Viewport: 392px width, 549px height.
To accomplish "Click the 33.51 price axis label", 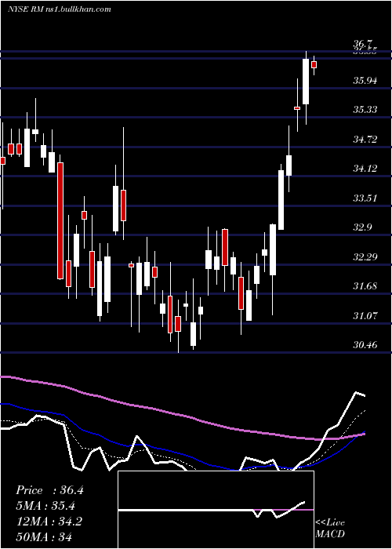I will coord(365,198).
